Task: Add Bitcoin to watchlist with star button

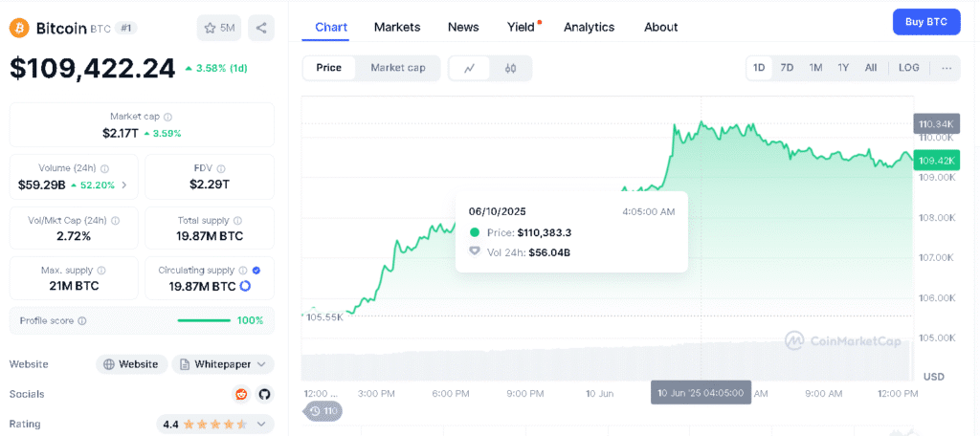Action: coord(219,28)
